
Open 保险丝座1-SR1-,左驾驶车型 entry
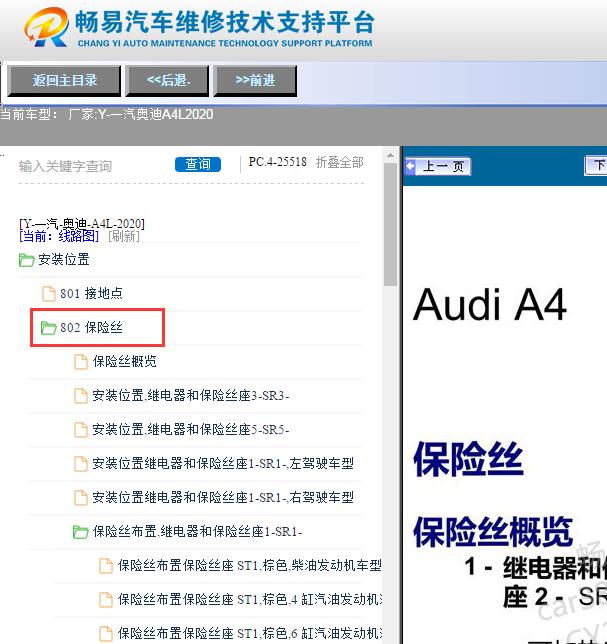coord(223,464)
